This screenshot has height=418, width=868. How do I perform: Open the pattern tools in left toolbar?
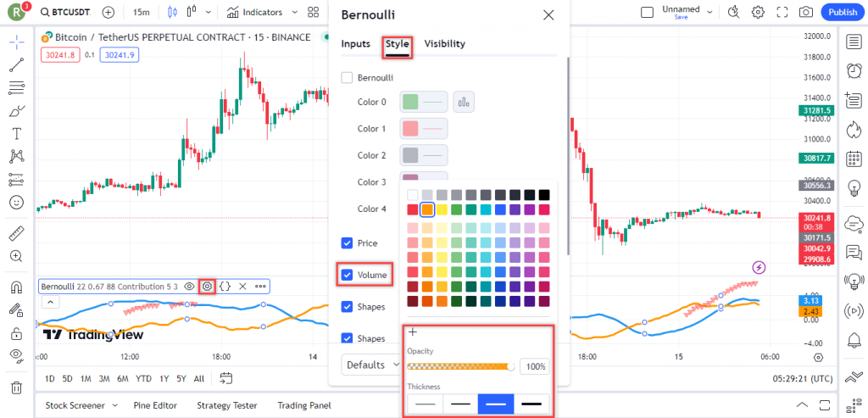click(x=17, y=157)
